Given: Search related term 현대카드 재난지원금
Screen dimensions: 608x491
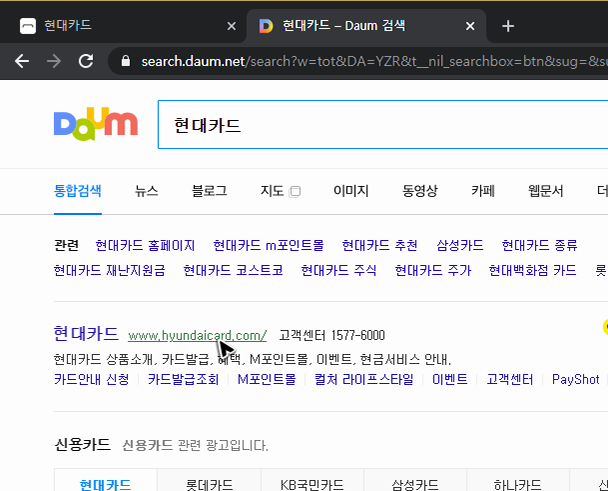Looking at the screenshot, I should click(x=109, y=270).
